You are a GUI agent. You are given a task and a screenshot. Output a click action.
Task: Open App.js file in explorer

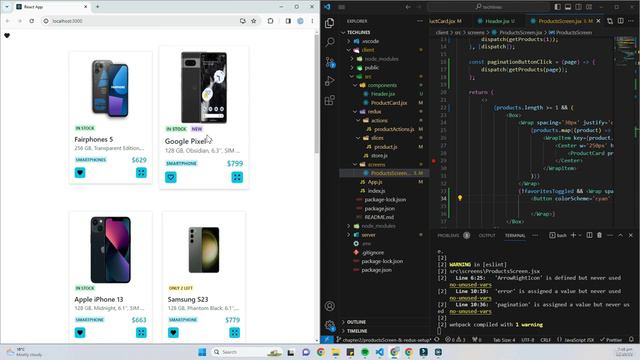tap(375, 182)
